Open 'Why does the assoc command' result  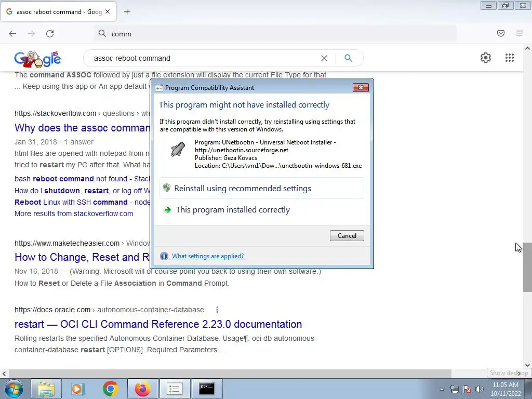click(x=82, y=128)
